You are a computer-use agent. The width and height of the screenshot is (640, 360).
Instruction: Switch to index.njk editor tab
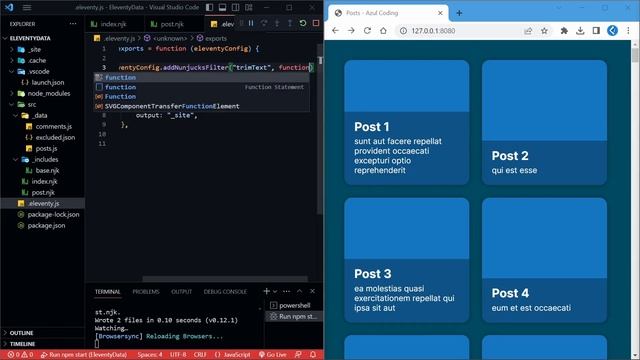(x=114, y=24)
